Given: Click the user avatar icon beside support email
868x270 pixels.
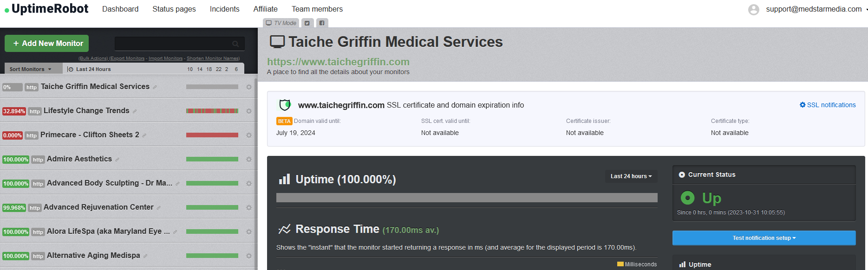Looking at the screenshot, I should [754, 9].
